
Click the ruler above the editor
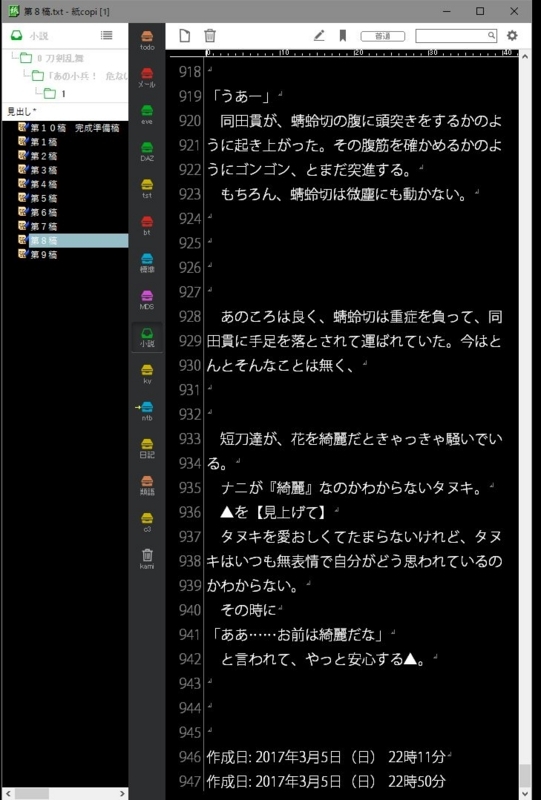click(x=342, y=53)
